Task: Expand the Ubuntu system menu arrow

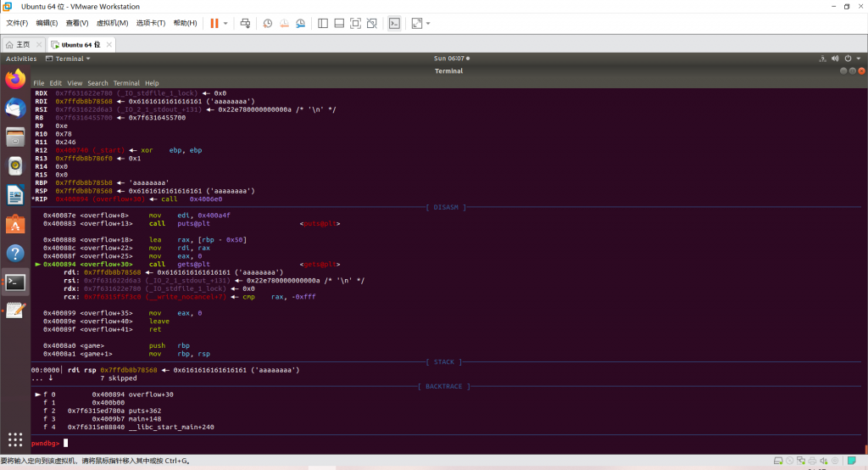Action: pyautogui.click(x=859, y=59)
